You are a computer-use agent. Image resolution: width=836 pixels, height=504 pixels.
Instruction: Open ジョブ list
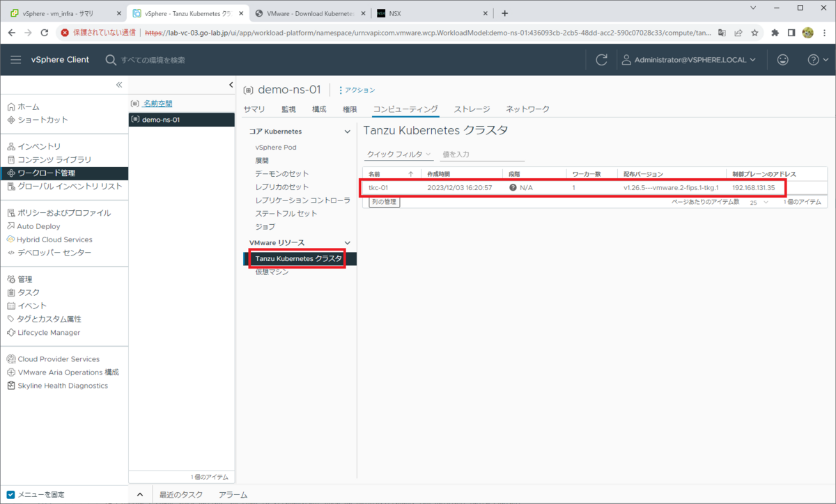[265, 226]
